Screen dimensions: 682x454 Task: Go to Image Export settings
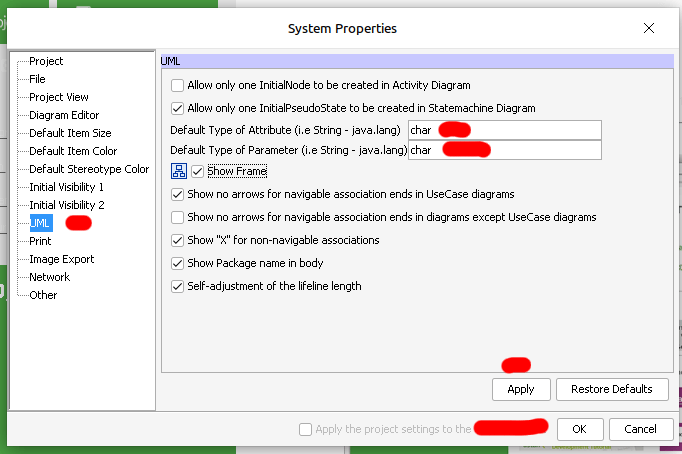pos(61,259)
